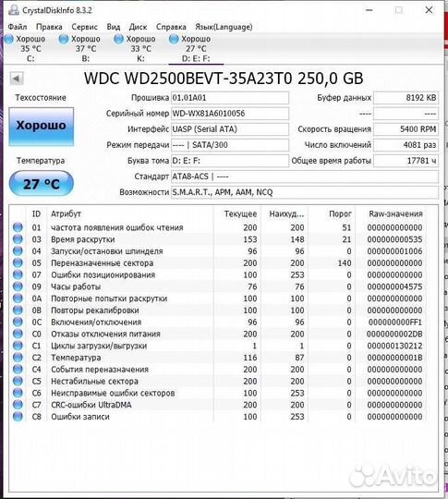Click status icon of attribute C6
This screenshot has width=448, height=499.
tap(18, 393)
